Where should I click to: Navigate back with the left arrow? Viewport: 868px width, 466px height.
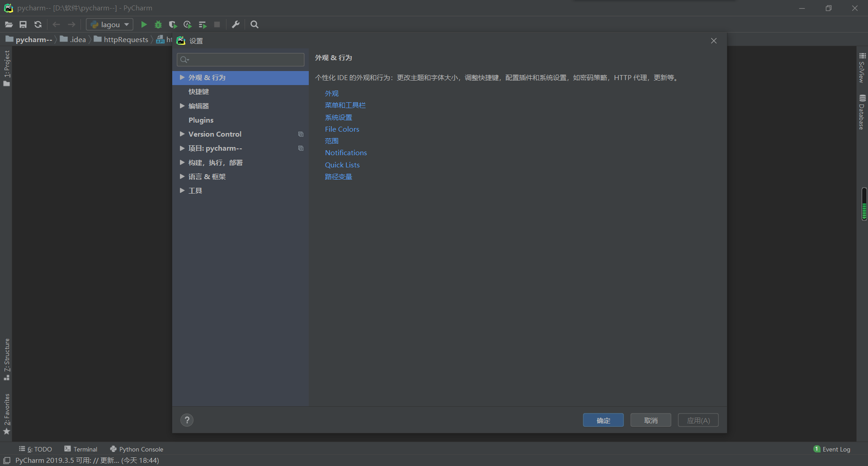(56, 24)
